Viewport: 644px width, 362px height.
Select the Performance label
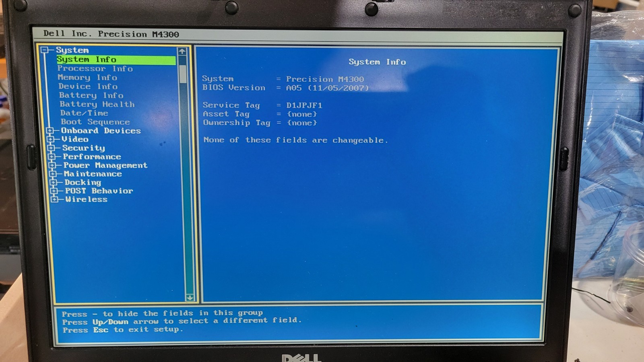(92, 156)
